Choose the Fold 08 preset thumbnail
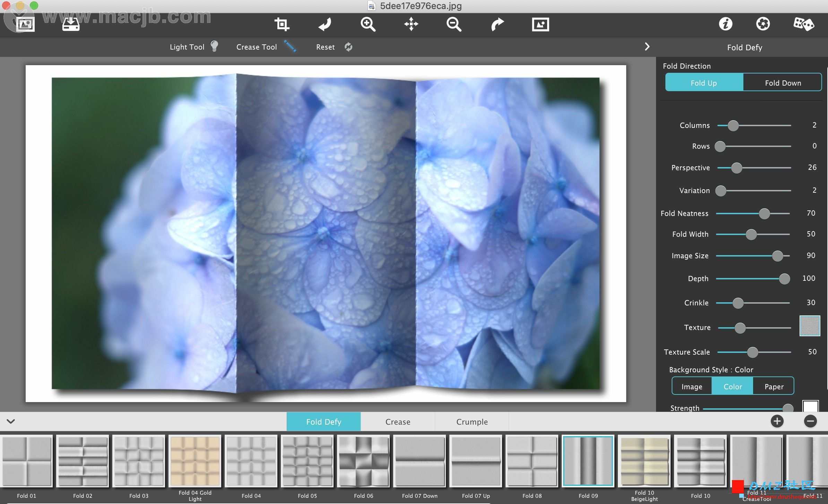This screenshot has height=504, width=828. tap(532, 461)
